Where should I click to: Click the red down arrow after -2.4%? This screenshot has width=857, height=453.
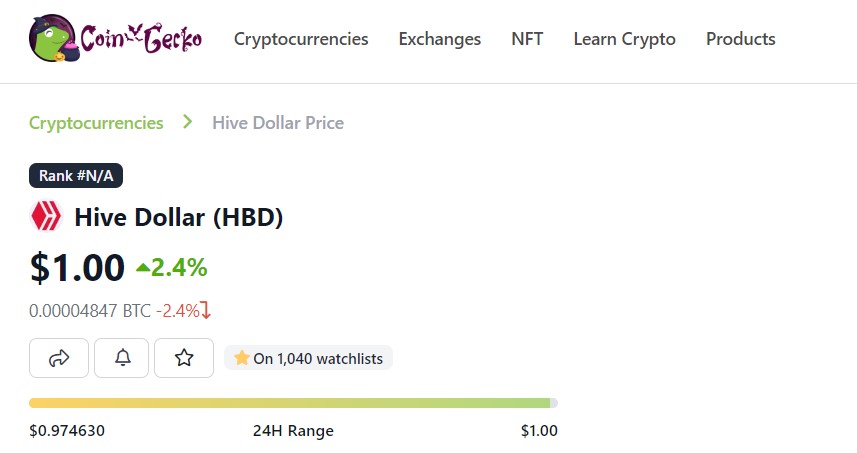coord(206,310)
